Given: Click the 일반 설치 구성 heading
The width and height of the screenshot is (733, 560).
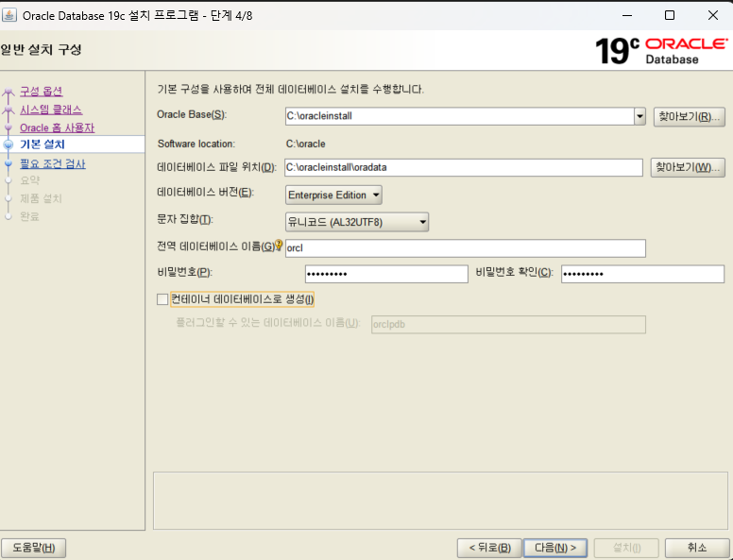Looking at the screenshot, I should tap(42, 49).
